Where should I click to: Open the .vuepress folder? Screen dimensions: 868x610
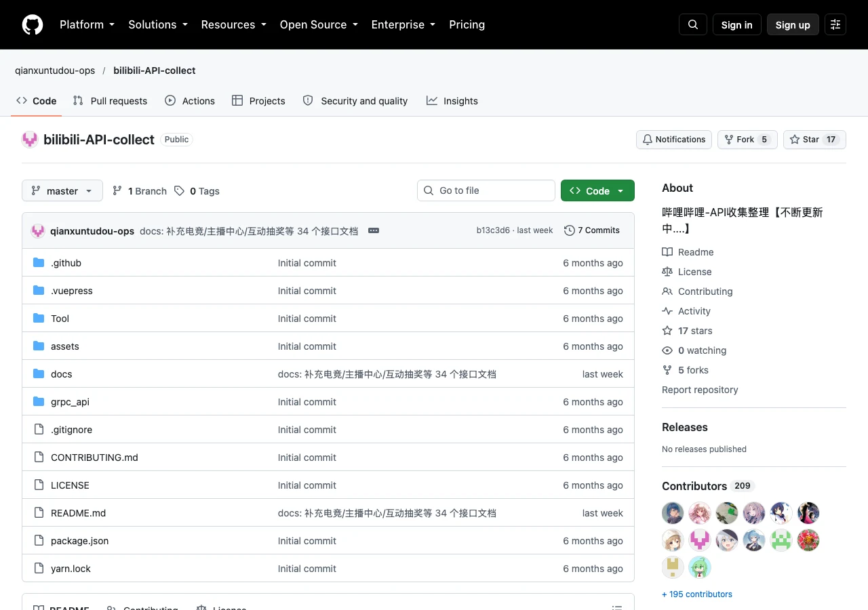point(72,291)
